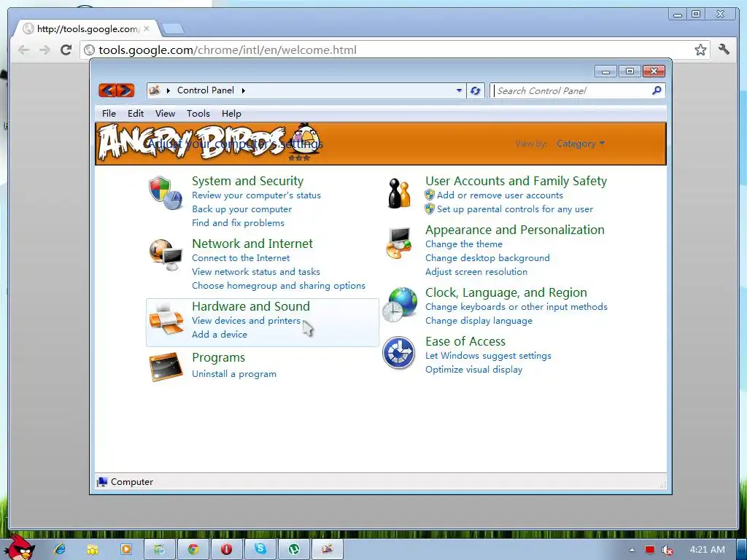Click Optimize visual display
This screenshot has width=747, height=560.
point(474,370)
